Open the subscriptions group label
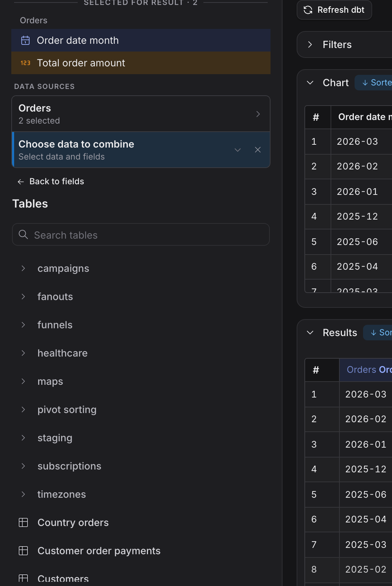 tap(69, 466)
